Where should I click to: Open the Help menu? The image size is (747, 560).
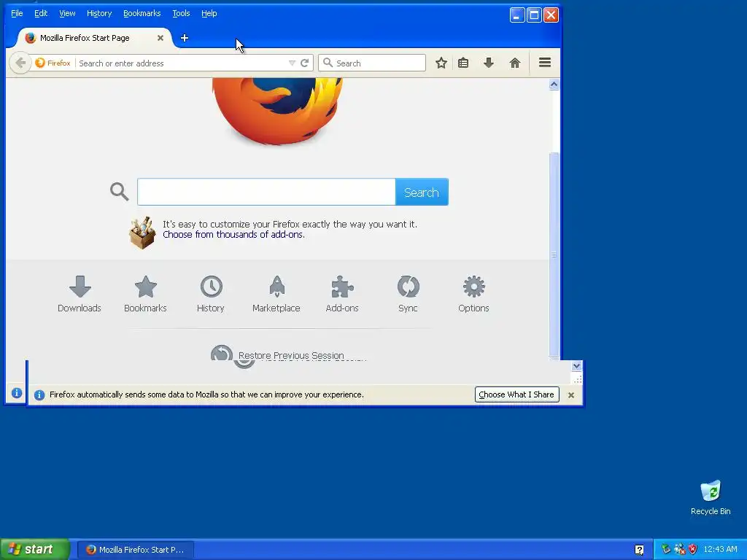point(209,13)
